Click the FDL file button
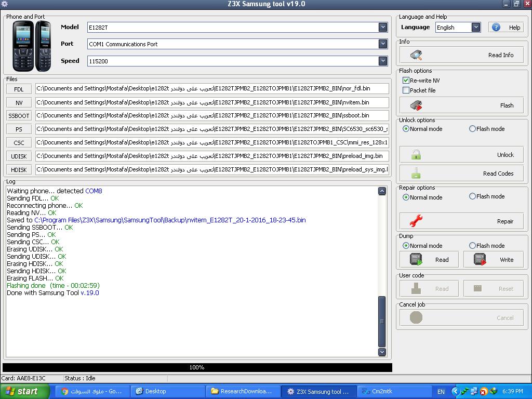The image size is (532, 399). [x=19, y=89]
